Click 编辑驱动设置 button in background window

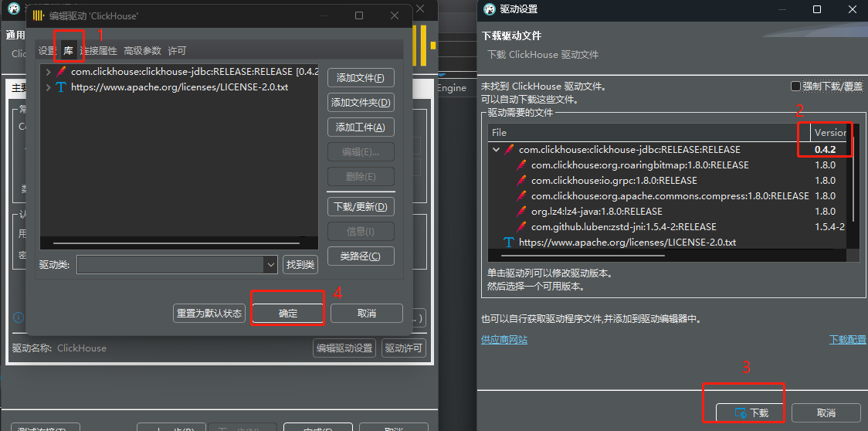point(344,348)
